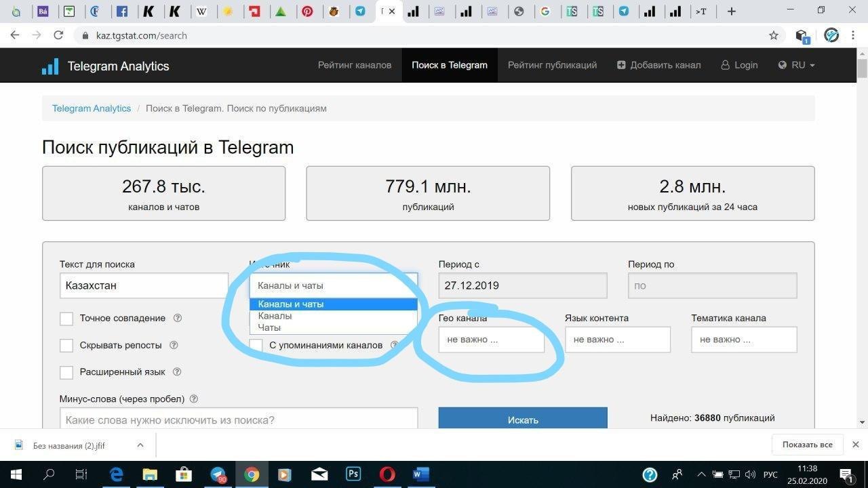Open Photoshop from the taskbar
This screenshot has width=868, height=488.
coord(353,474)
